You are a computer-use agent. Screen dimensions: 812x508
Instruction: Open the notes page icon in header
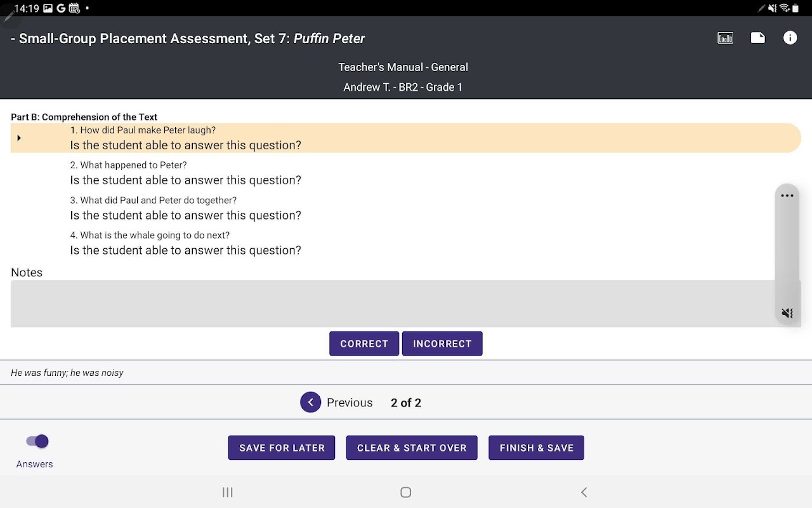(x=757, y=38)
